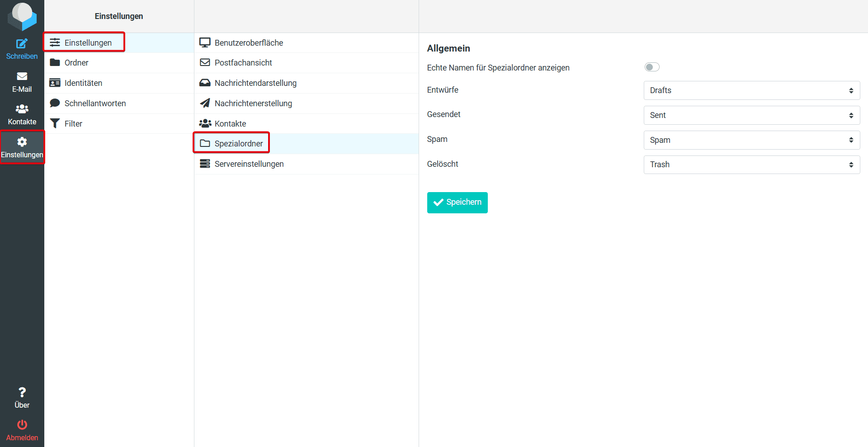Expand the Gesendet folder dropdown

751,115
